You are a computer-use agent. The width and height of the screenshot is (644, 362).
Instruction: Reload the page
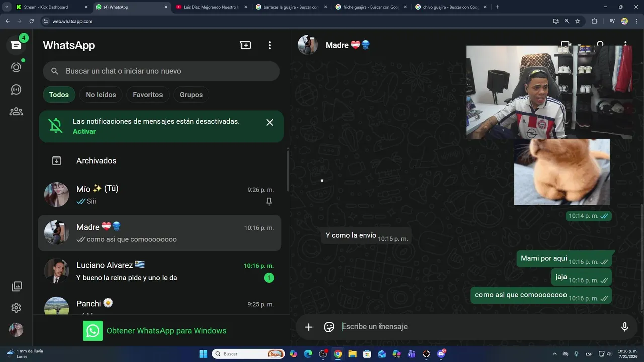31,21
